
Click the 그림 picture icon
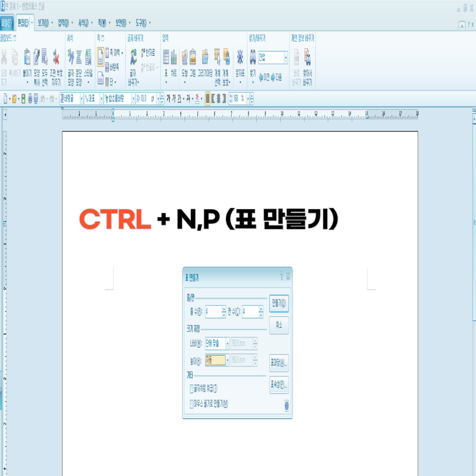tap(192, 57)
